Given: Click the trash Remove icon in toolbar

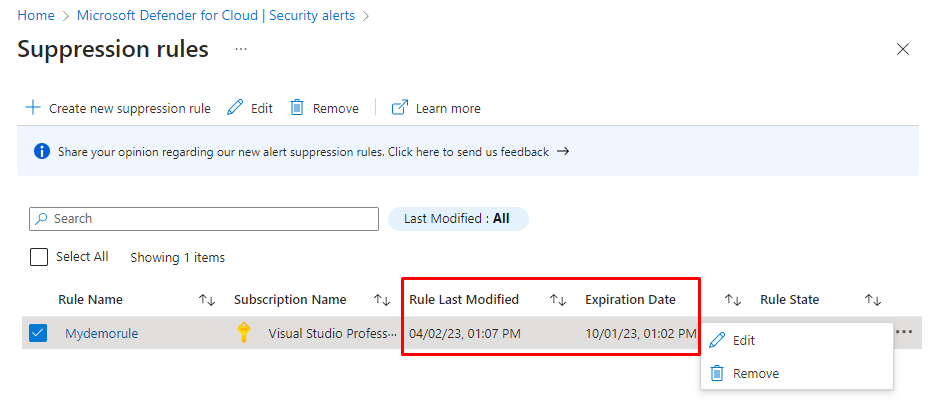Looking at the screenshot, I should [297, 108].
